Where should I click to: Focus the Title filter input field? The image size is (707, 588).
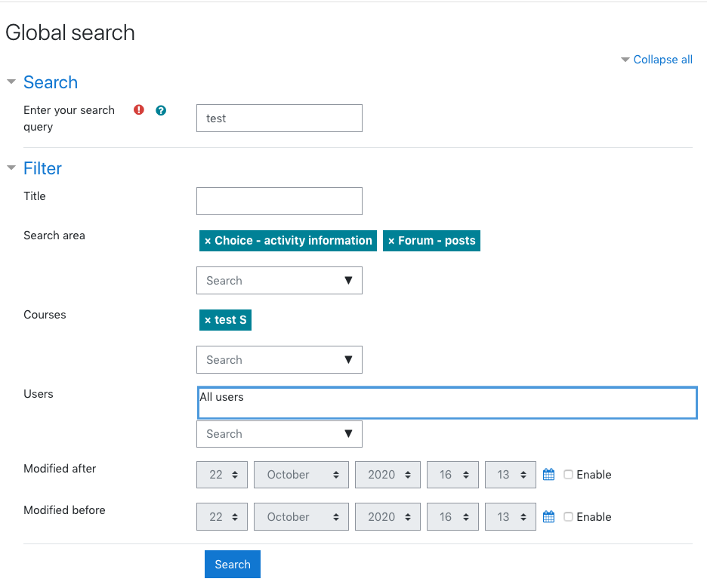[279, 201]
